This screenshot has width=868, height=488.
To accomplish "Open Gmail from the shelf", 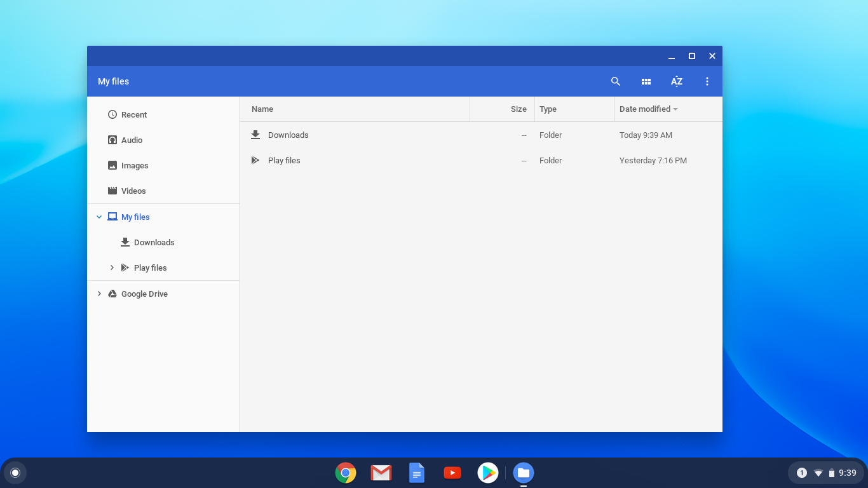I will pyautogui.click(x=381, y=473).
